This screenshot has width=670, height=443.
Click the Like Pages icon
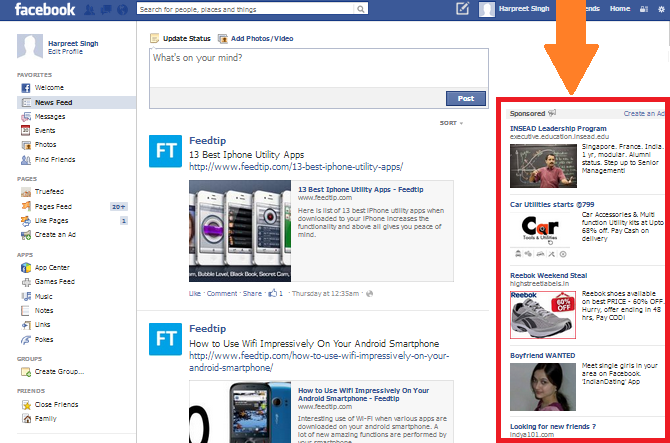pyautogui.click(x=26, y=221)
